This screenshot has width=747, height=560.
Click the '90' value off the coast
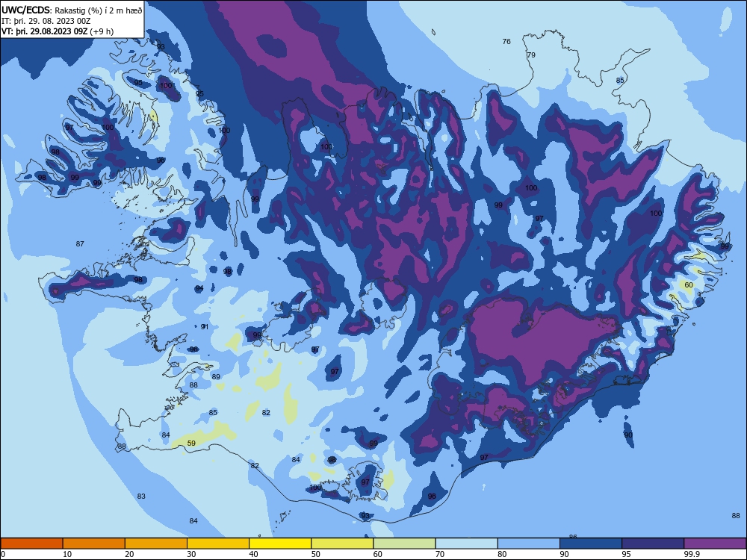coord(628,435)
